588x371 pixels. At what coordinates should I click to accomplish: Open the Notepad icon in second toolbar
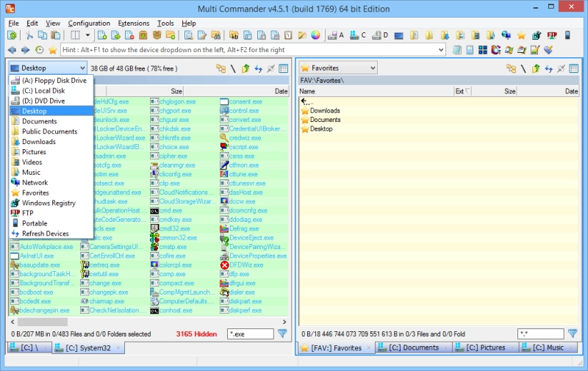[x=456, y=50]
